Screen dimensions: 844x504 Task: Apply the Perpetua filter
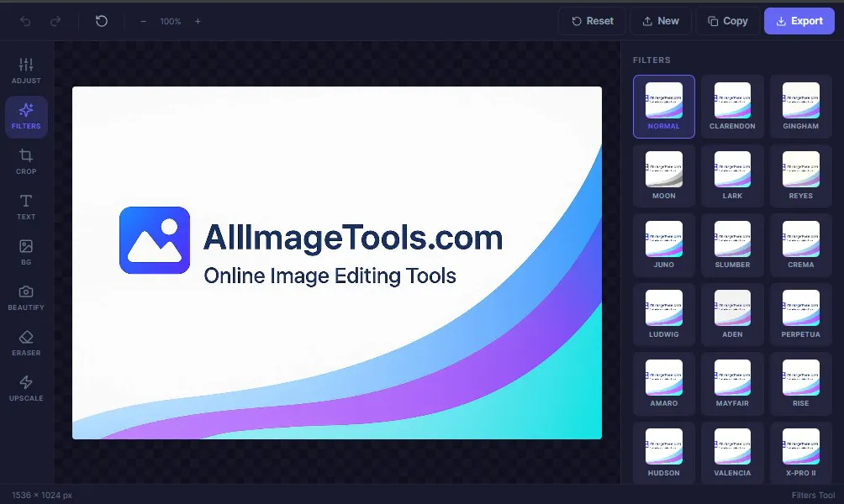point(800,315)
